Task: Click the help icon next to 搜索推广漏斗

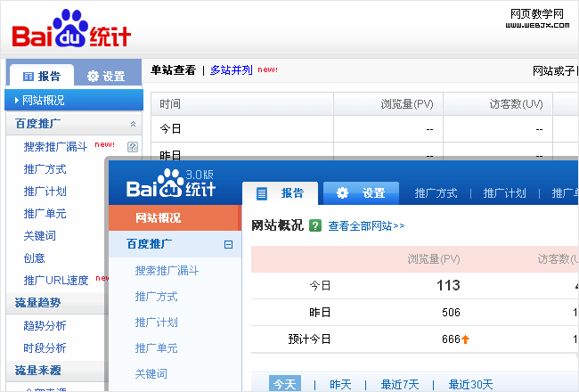Action: click(133, 147)
